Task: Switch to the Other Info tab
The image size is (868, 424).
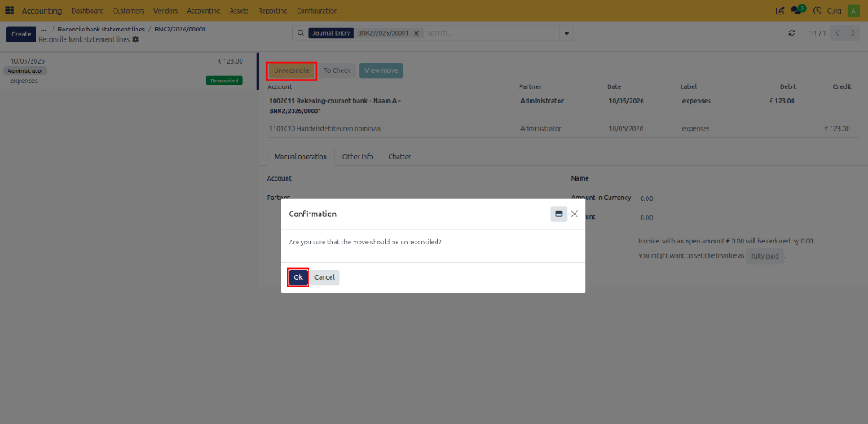Action: click(358, 157)
